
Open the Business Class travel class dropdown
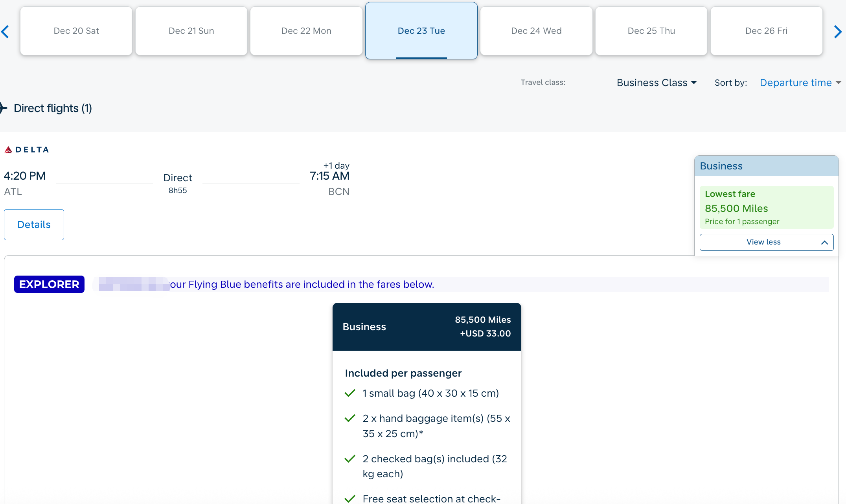[657, 83]
